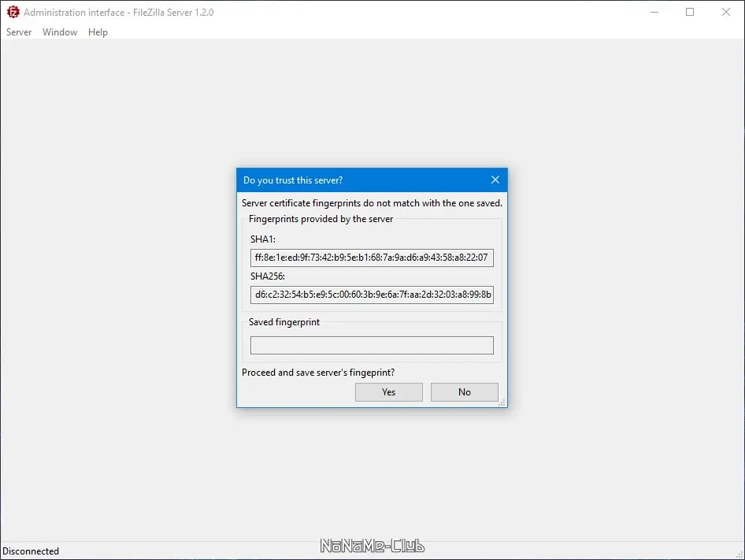The width and height of the screenshot is (745, 560).
Task: Click the 'Saved fingerprint' group label
Action: [284, 322]
